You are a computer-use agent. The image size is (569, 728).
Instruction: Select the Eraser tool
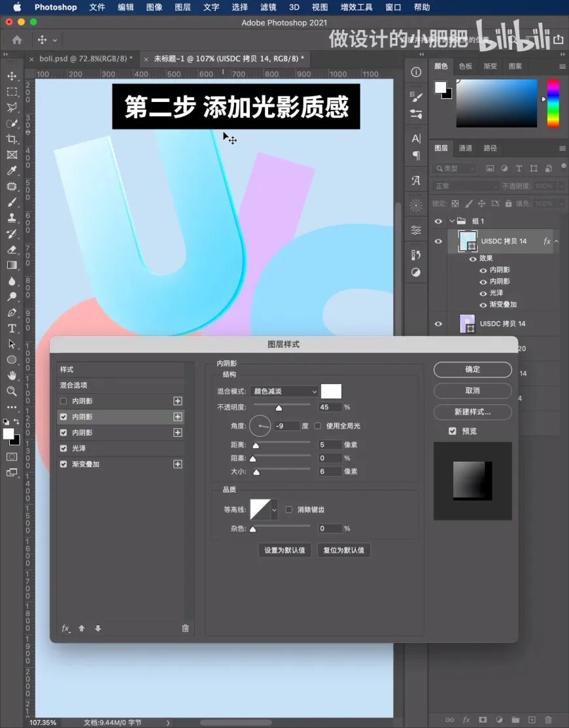coord(12,249)
